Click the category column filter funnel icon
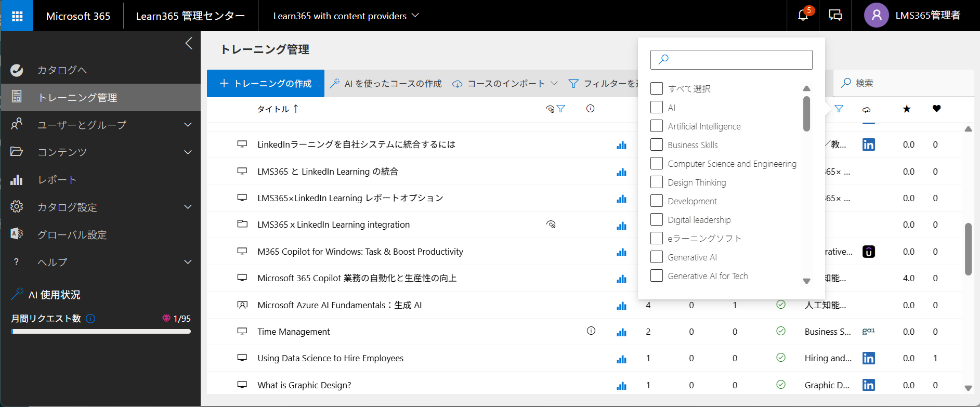Image resolution: width=980 pixels, height=407 pixels. pos(839,109)
